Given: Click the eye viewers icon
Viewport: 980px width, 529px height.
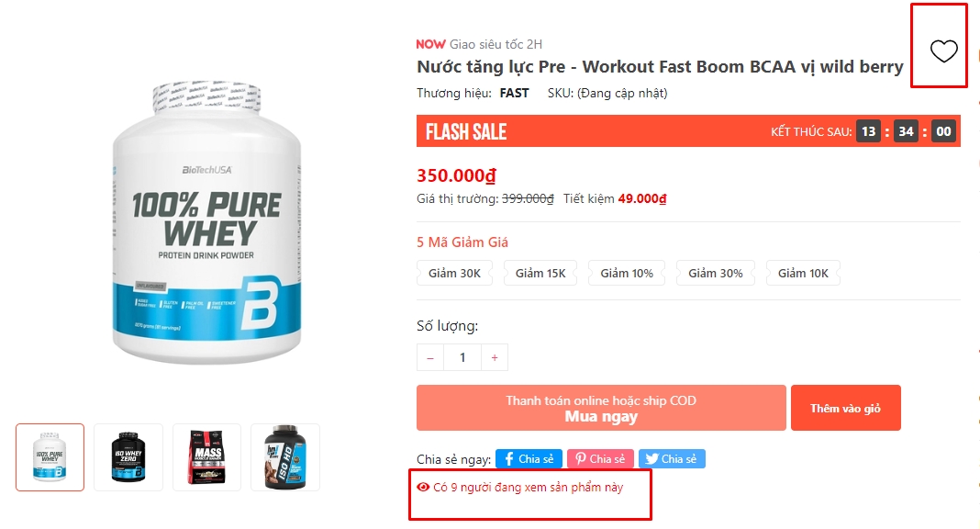Looking at the screenshot, I should [x=423, y=488].
